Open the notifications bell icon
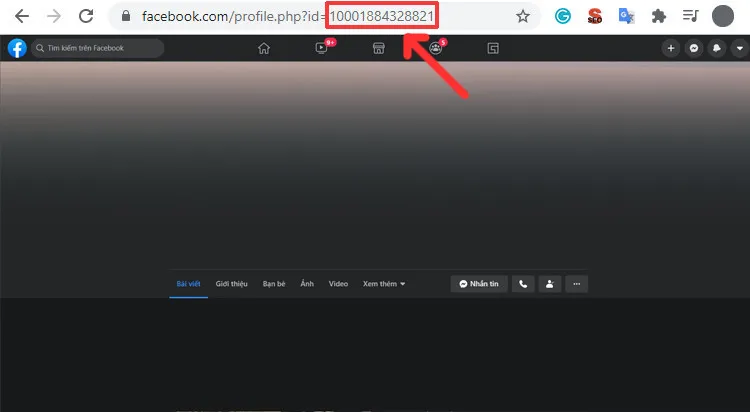Viewport: 750px width, 412px height. (x=717, y=48)
